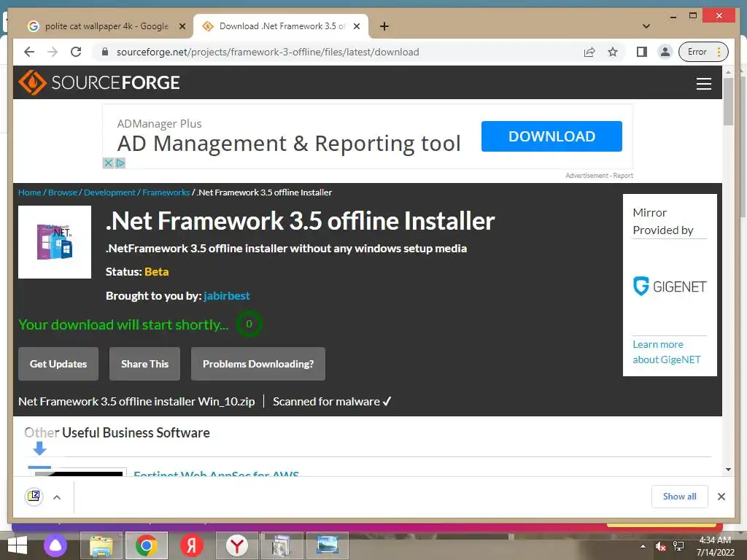Click the address bar URL
This screenshot has height=560, width=747.
(268, 52)
